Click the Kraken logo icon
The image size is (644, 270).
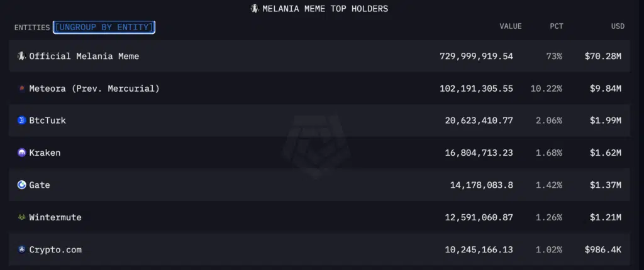21,153
